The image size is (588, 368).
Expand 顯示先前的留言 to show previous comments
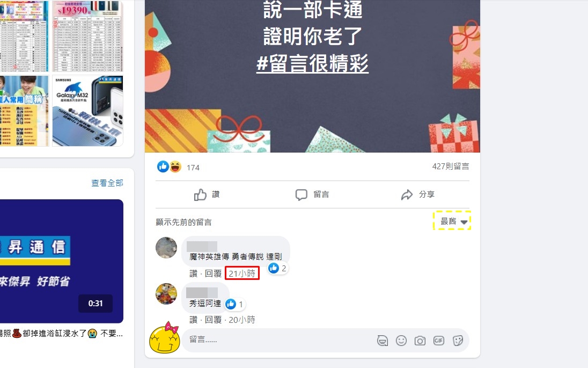183,222
